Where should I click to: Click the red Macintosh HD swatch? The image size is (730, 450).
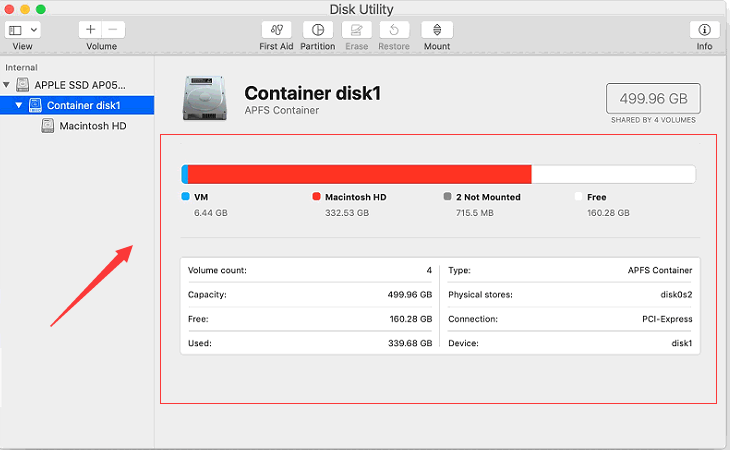pyautogui.click(x=317, y=196)
